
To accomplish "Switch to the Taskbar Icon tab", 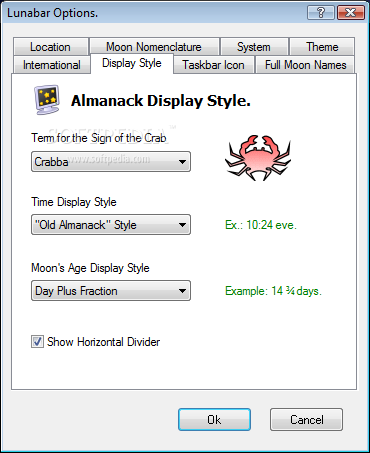I will 214,65.
